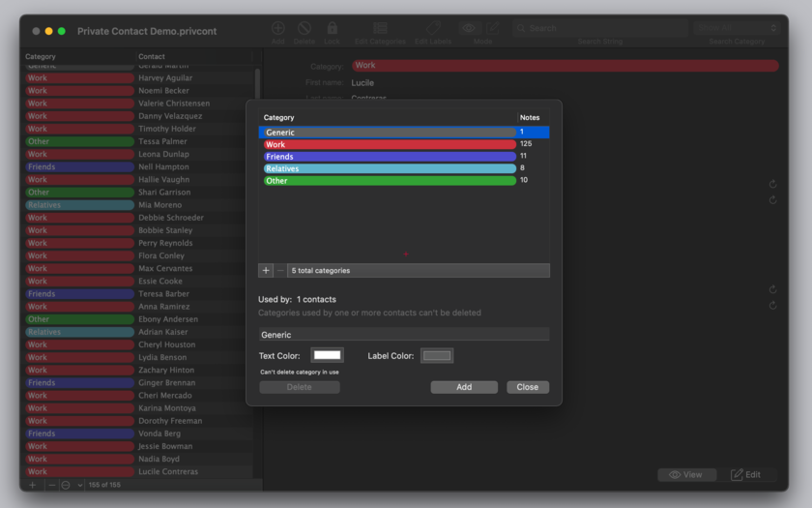Click the Add button in the dialog

(x=464, y=387)
